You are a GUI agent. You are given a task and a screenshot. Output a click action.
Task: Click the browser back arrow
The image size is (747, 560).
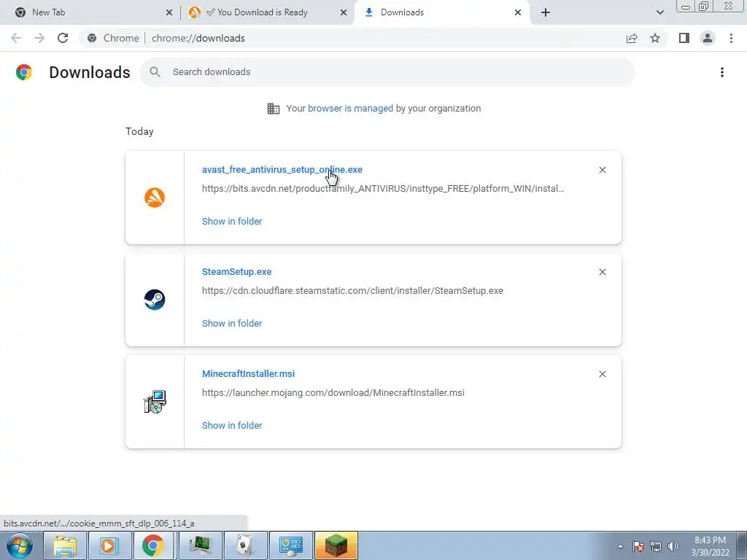16,38
